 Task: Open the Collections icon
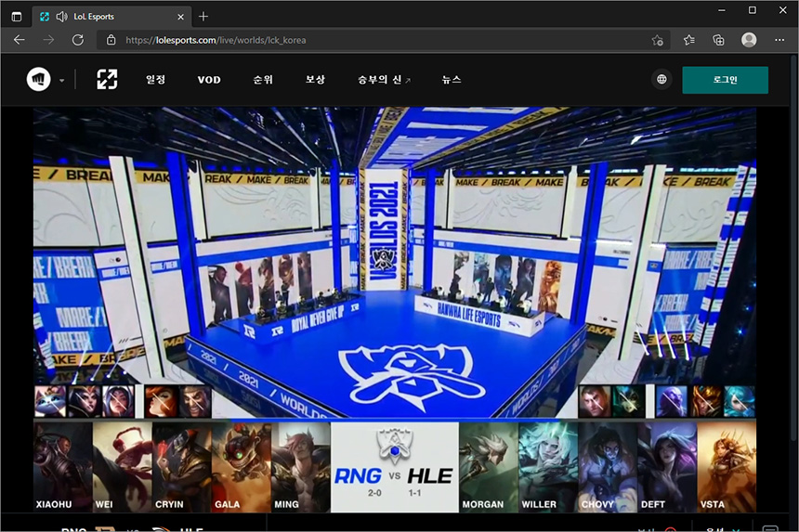point(718,40)
